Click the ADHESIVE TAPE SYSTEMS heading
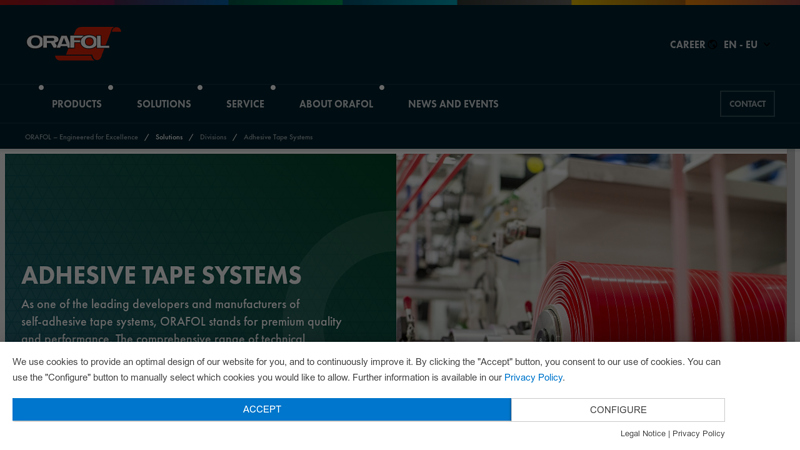Viewport: 800px width, 450px height. coord(161,276)
